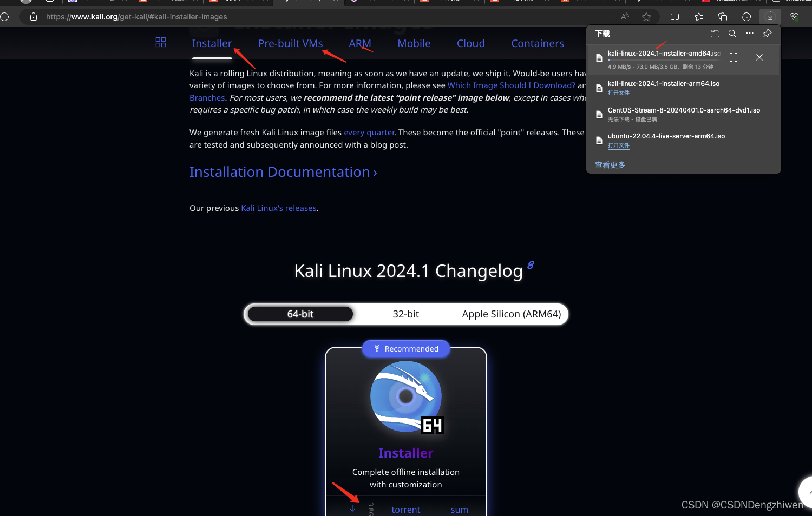Open the Downloads panel search icon

click(x=732, y=34)
